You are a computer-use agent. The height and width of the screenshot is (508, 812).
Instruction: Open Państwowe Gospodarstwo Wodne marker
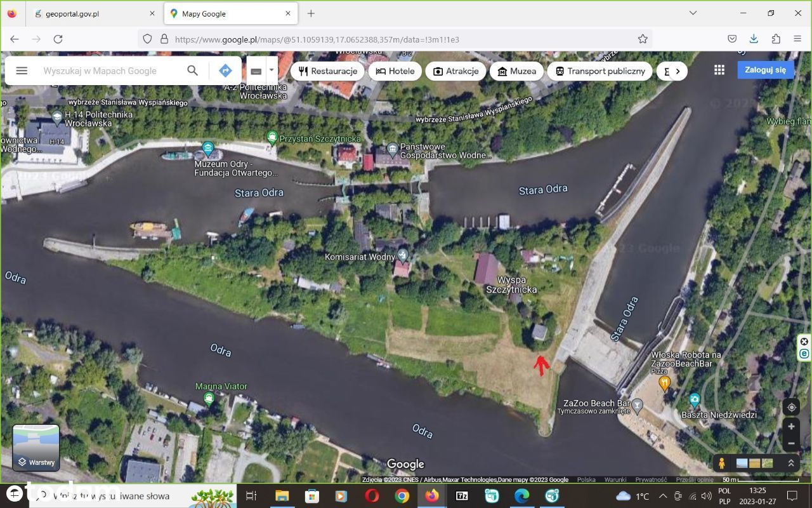coord(392,150)
